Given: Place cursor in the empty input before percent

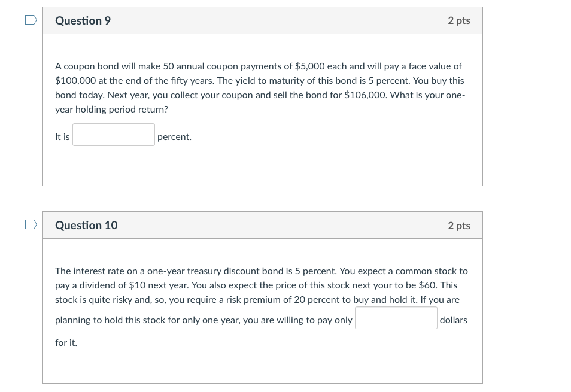Looking at the screenshot, I should [113, 135].
